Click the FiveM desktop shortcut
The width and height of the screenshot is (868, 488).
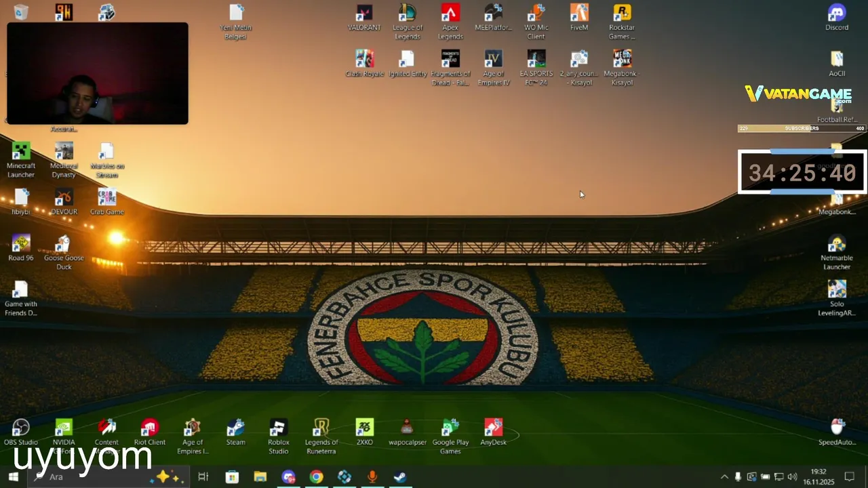pyautogui.click(x=579, y=18)
